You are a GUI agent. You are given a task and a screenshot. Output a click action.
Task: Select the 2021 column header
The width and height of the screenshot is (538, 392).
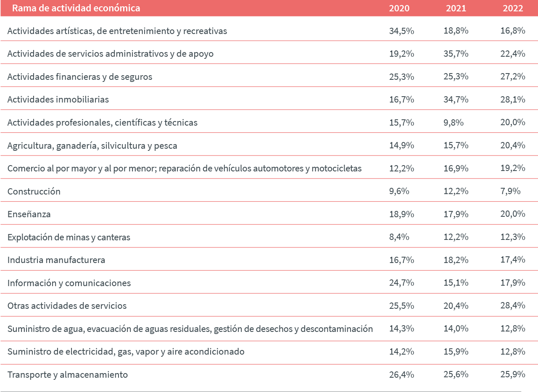pos(456,8)
